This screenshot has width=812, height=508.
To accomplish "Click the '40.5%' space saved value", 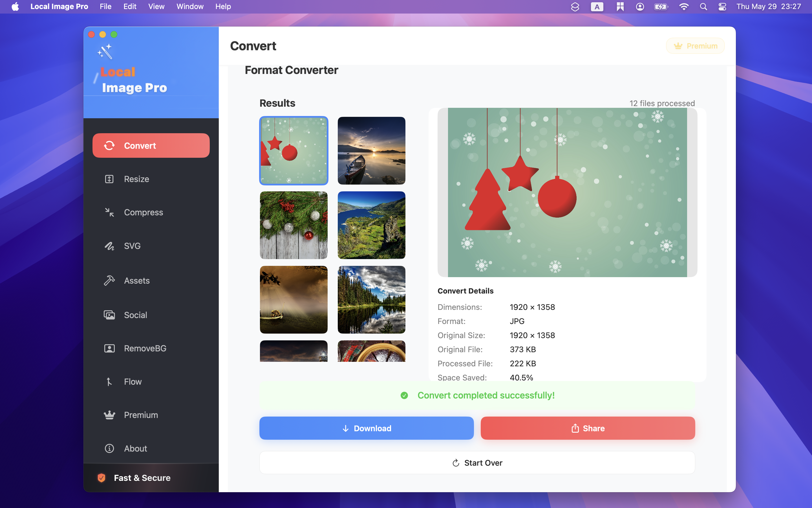I will (x=521, y=378).
